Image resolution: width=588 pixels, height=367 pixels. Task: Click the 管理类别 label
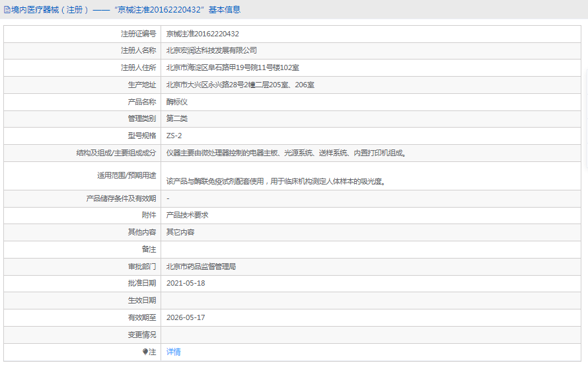pos(142,118)
